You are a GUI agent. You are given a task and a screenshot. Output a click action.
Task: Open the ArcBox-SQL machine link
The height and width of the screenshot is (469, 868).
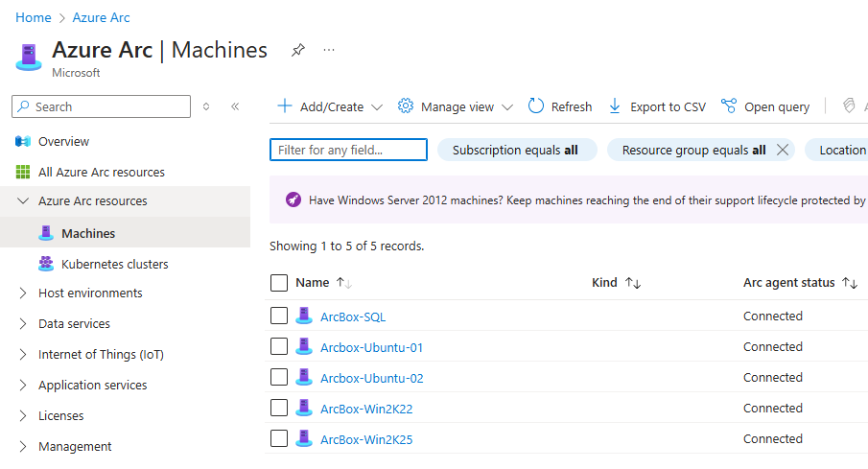(x=353, y=317)
